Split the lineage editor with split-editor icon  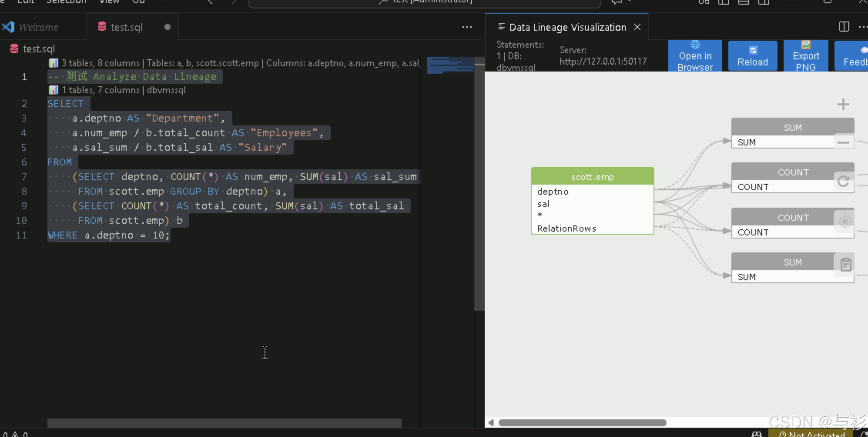click(x=844, y=27)
